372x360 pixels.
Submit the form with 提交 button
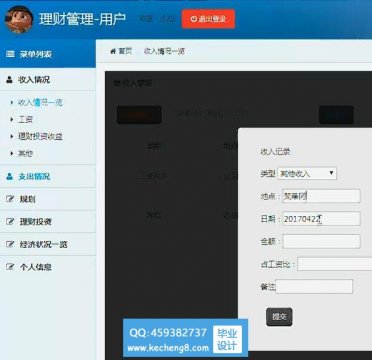pos(279,317)
